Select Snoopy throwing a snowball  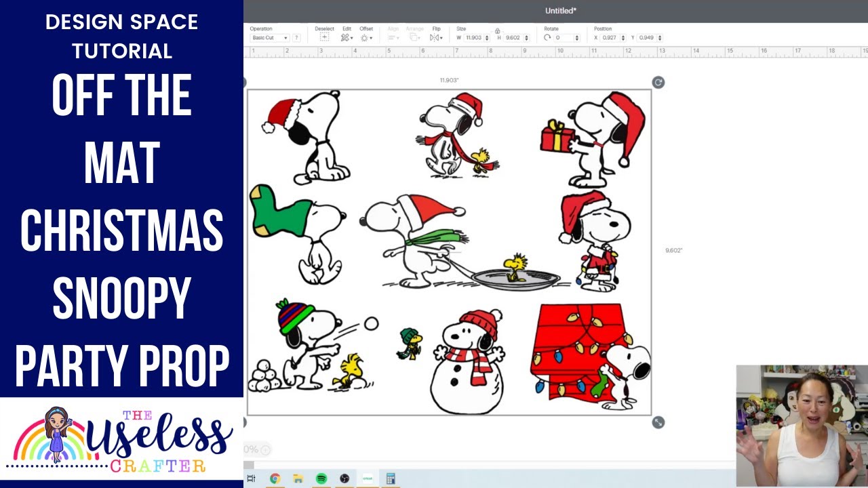tap(313, 344)
